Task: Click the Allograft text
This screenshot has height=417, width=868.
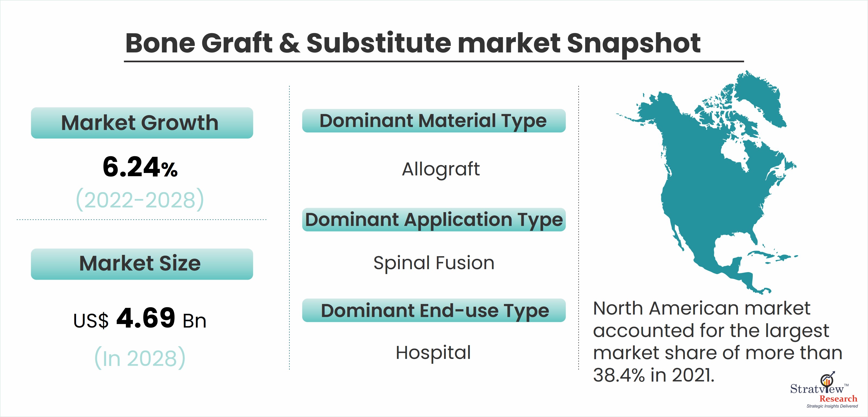Action: tap(441, 169)
